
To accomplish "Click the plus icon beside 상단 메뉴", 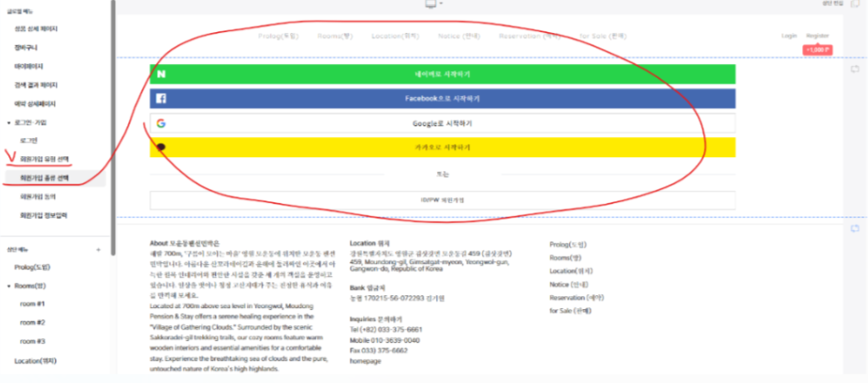I will pyautogui.click(x=99, y=250).
